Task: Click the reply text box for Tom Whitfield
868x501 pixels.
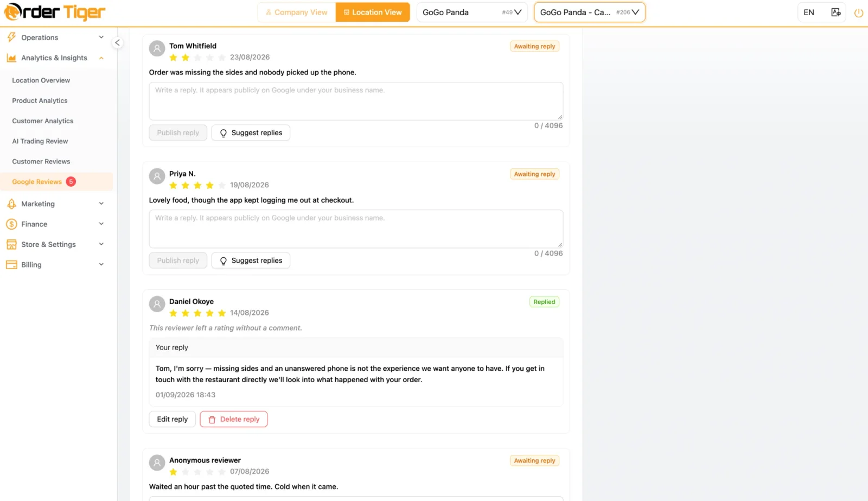Action: (356, 101)
